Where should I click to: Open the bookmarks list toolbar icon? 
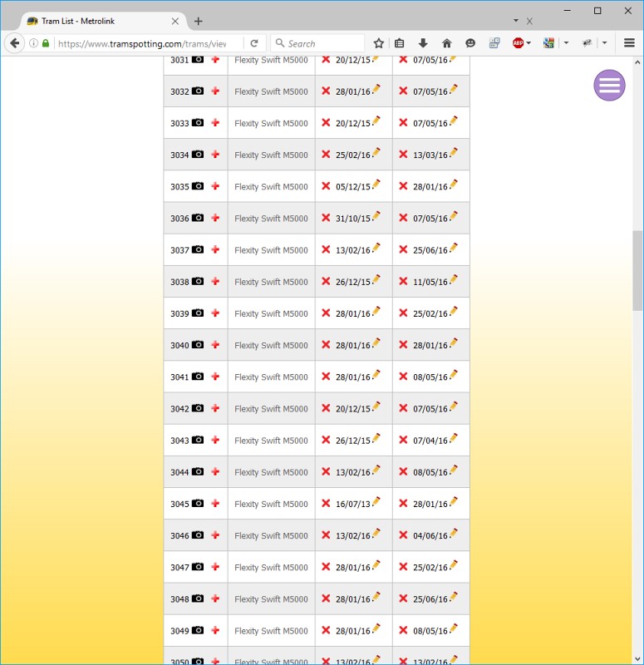click(400, 43)
